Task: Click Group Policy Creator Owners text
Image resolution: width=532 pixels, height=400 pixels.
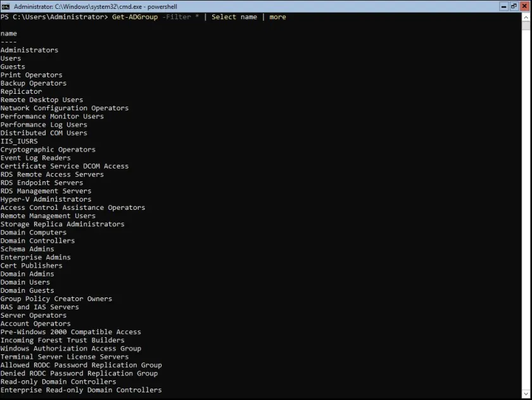Action: pos(56,299)
